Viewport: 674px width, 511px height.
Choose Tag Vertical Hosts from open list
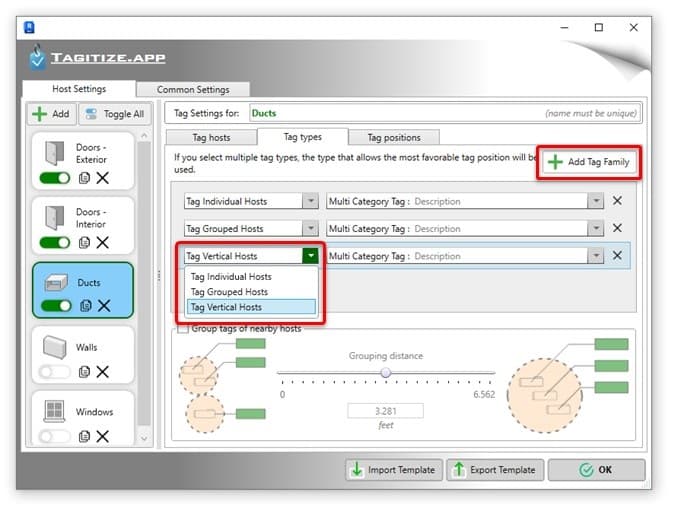coord(251,307)
